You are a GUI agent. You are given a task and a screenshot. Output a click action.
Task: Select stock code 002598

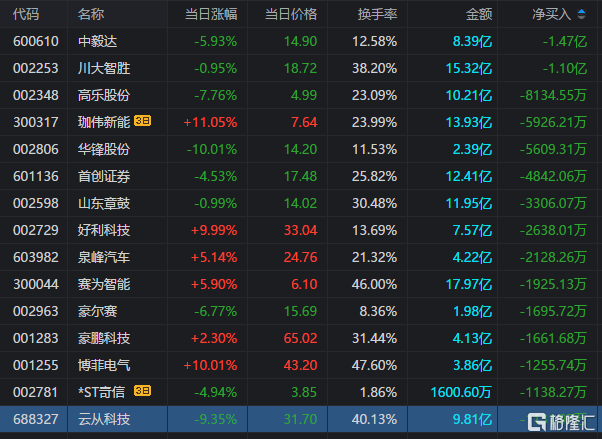(36, 203)
